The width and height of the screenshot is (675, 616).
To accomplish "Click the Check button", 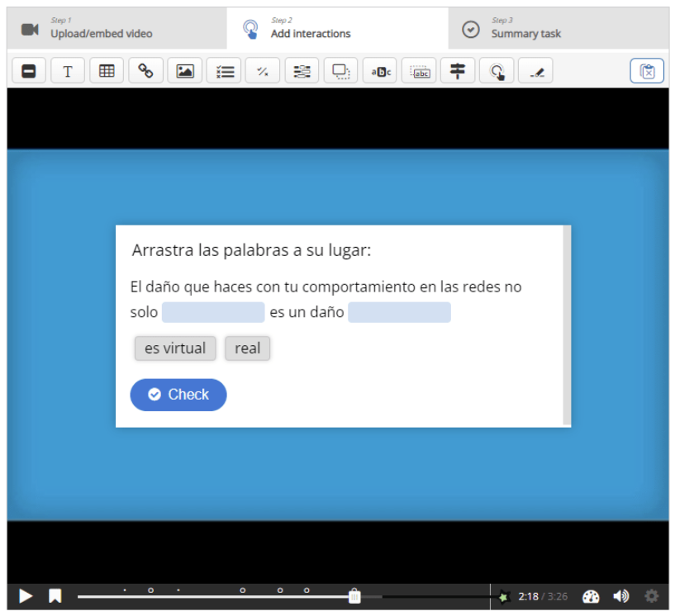I will coord(178,395).
